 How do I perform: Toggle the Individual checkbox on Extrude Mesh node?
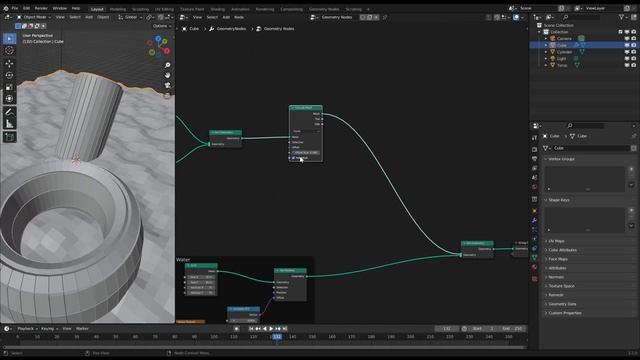[x=293, y=158]
